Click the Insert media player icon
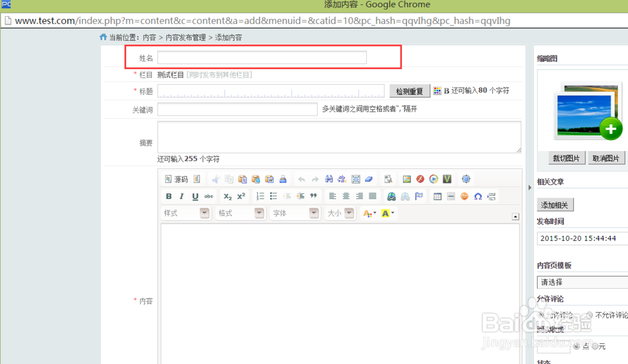This screenshot has height=364, width=628. tap(433, 179)
